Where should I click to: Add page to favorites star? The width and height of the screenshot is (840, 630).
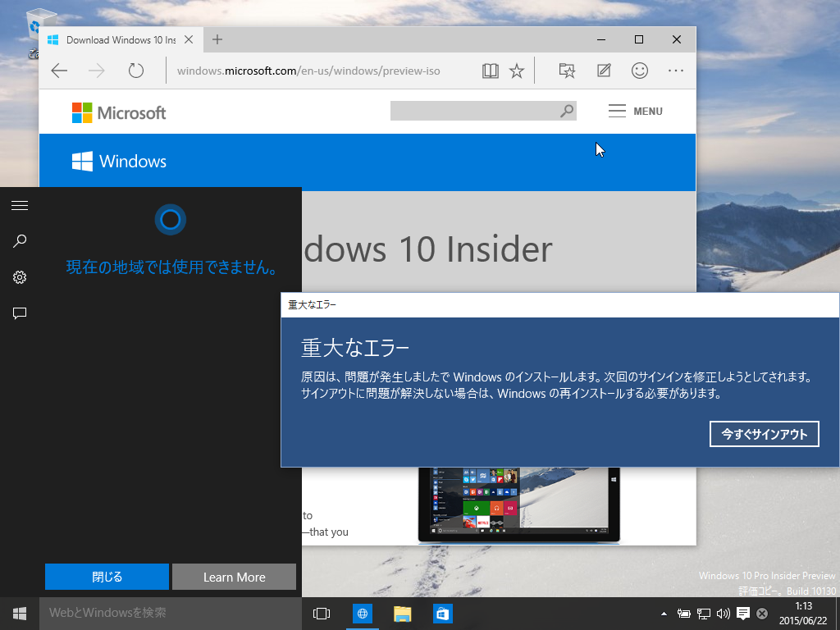[x=517, y=71]
